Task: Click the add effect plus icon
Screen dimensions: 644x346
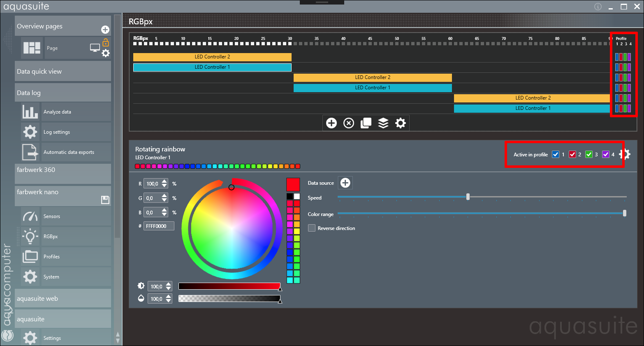Action: pos(331,123)
